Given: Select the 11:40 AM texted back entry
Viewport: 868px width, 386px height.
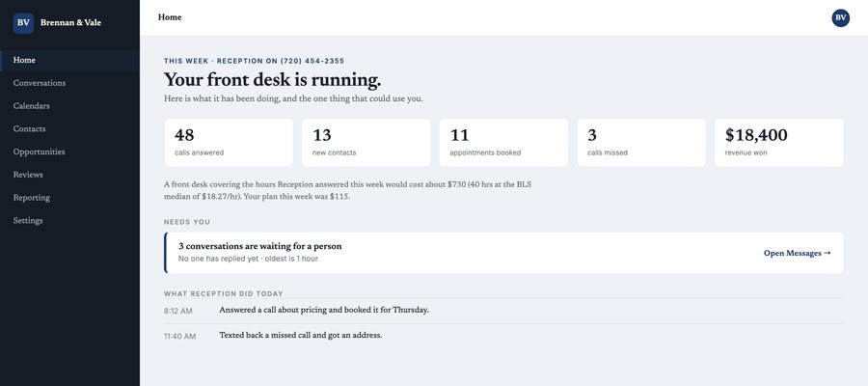Looking at the screenshot, I should pyautogui.click(x=503, y=336).
